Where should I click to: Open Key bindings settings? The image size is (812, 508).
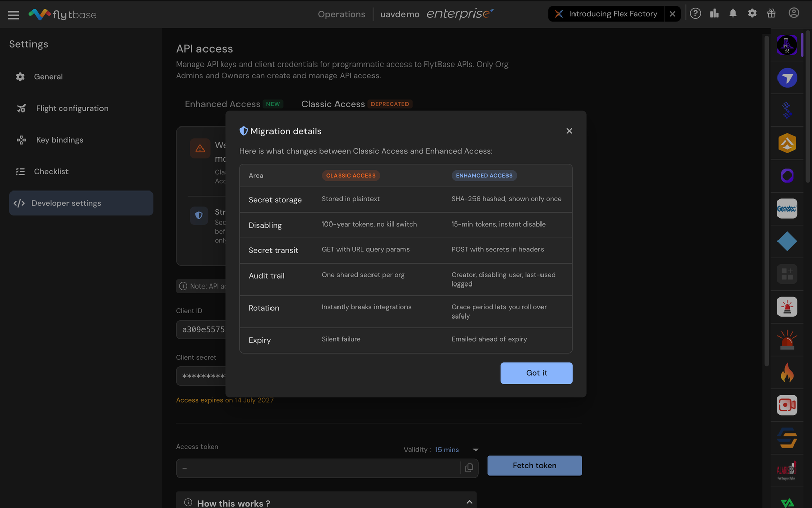tap(81, 140)
